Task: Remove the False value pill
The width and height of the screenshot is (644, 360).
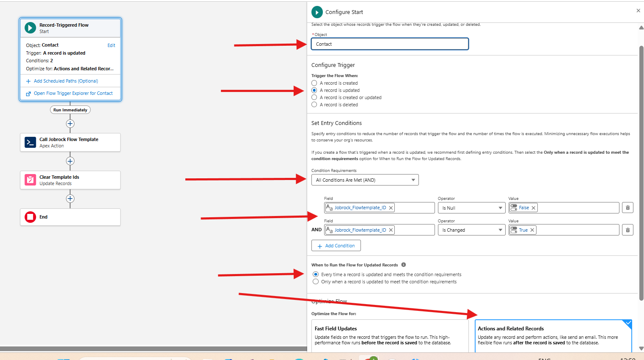Action: coord(534,208)
